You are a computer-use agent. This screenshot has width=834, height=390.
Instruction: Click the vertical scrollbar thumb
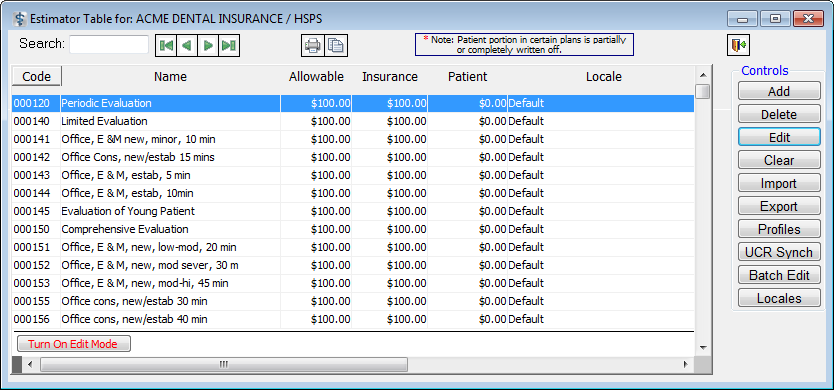[x=703, y=91]
